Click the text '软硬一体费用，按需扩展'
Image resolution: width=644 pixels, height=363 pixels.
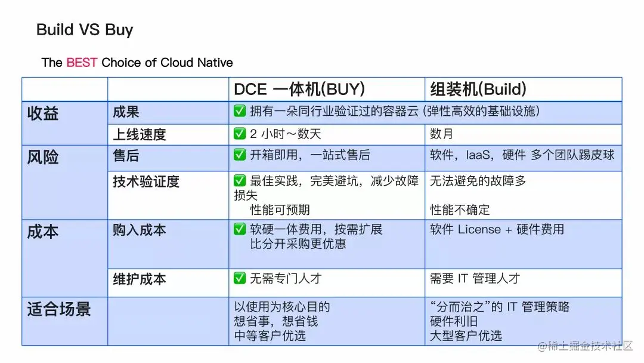(x=316, y=229)
